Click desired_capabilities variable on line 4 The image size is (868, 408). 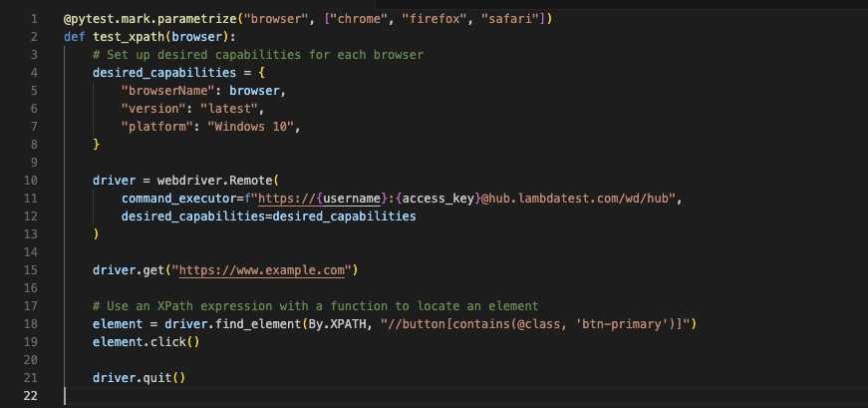(x=165, y=73)
